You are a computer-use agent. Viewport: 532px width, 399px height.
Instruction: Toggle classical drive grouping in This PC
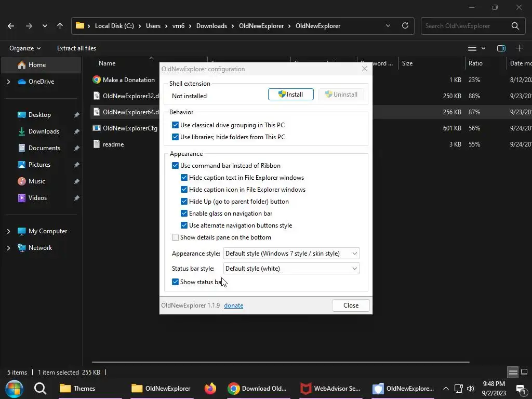pos(175,125)
